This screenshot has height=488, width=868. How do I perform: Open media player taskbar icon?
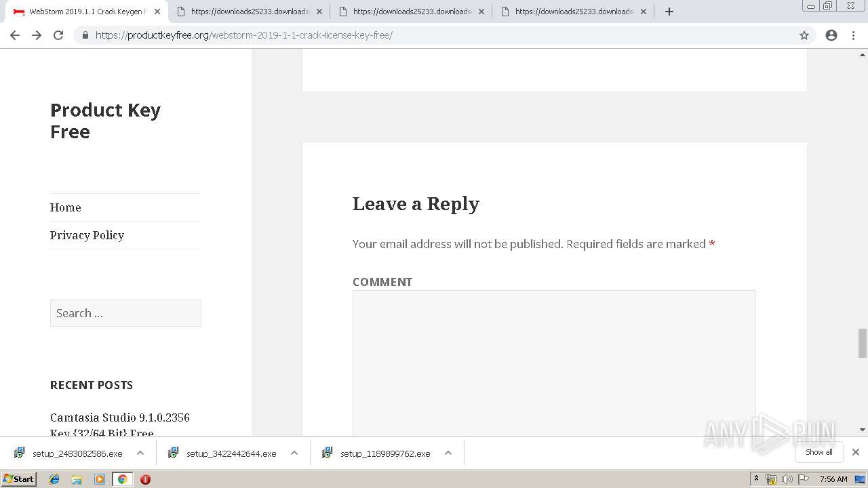pos(100,479)
